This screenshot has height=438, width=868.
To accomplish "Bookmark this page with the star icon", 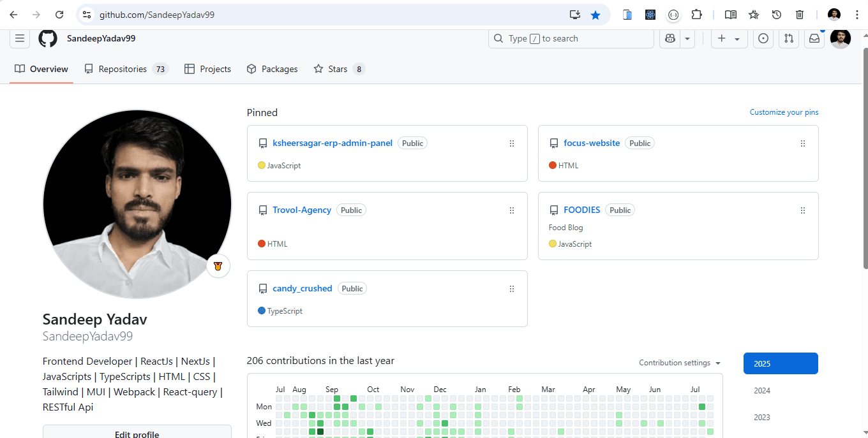I will pos(595,15).
